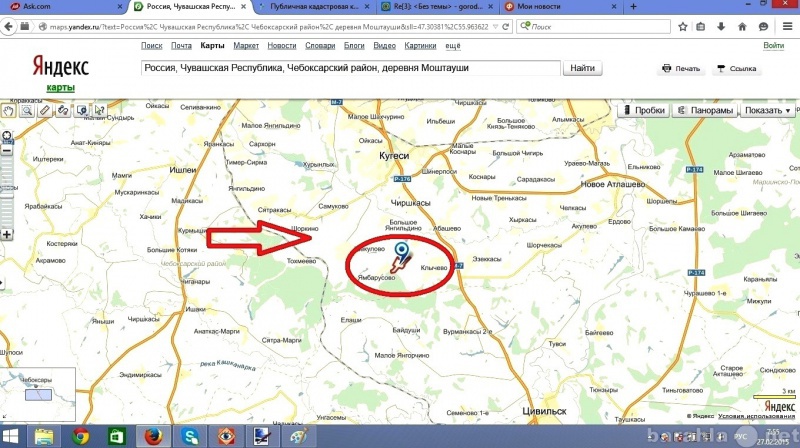
Task: Open the address bar history dropdown
Action: tap(495, 27)
